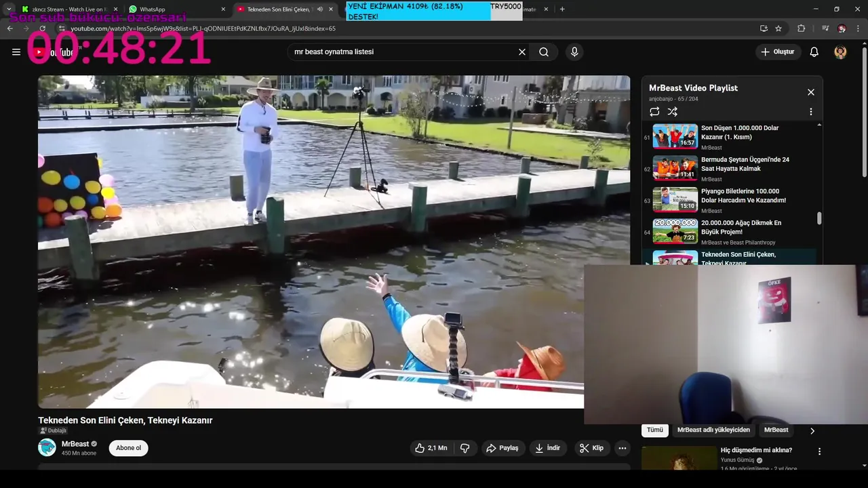This screenshot has height=488, width=868.
Task: Select Piyango Biletlerine 100.000 Dolar video thumbnail
Action: point(675,200)
